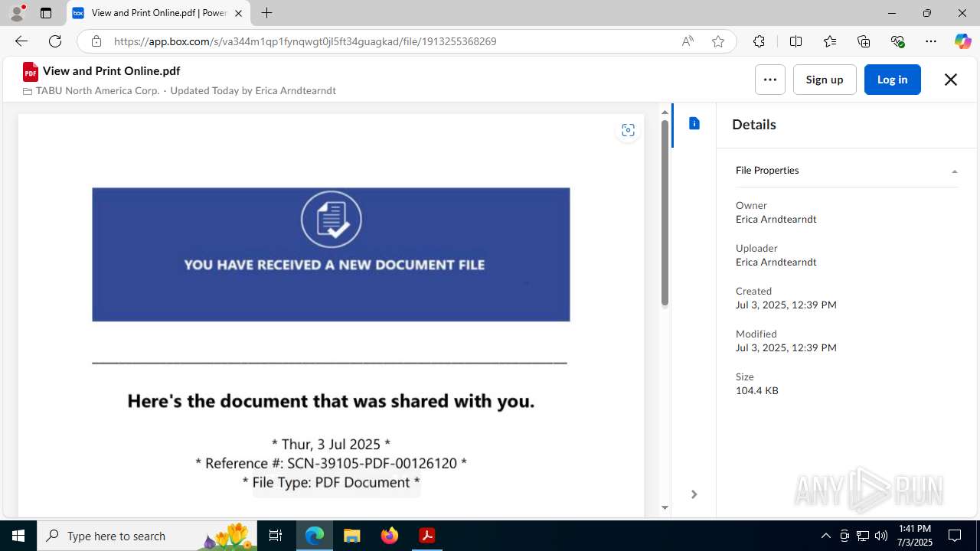
Task: Add this page to favorites star
Action: point(718,41)
